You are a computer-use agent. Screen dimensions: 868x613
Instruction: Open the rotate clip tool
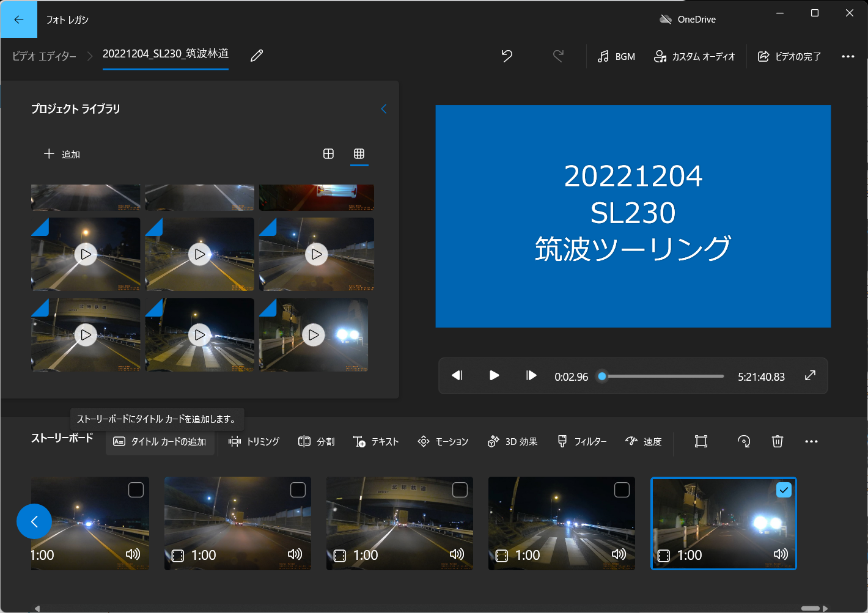pos(743,441)
